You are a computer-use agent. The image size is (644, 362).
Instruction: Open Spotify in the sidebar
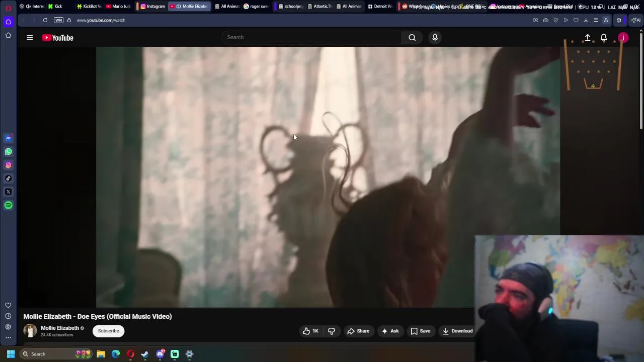coord(8,205)
